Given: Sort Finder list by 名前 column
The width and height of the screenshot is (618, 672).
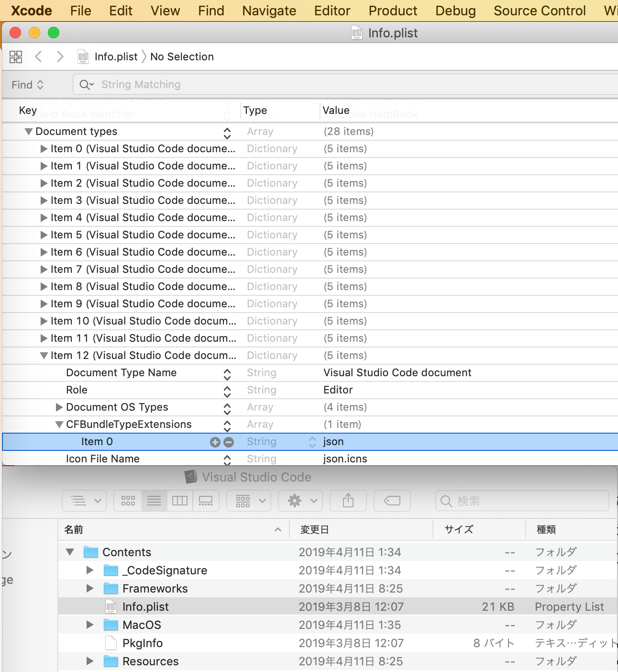Looking at the screenshot, I should (174, 530).
